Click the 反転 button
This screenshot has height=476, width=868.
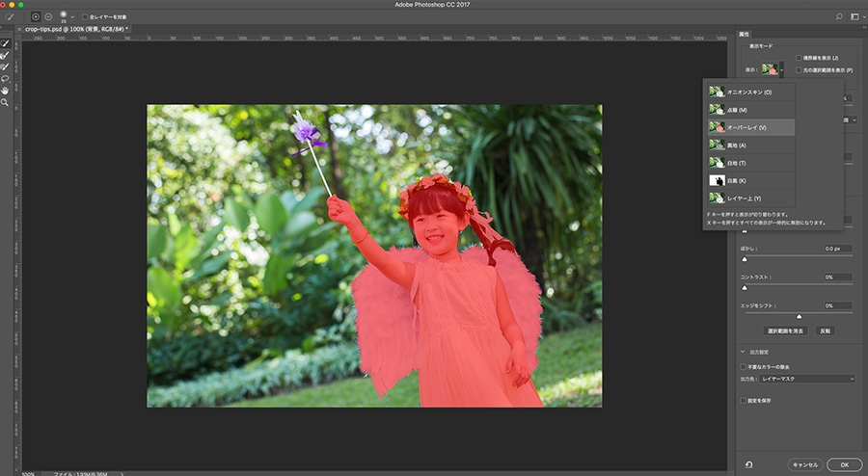(x=825, y=331)
